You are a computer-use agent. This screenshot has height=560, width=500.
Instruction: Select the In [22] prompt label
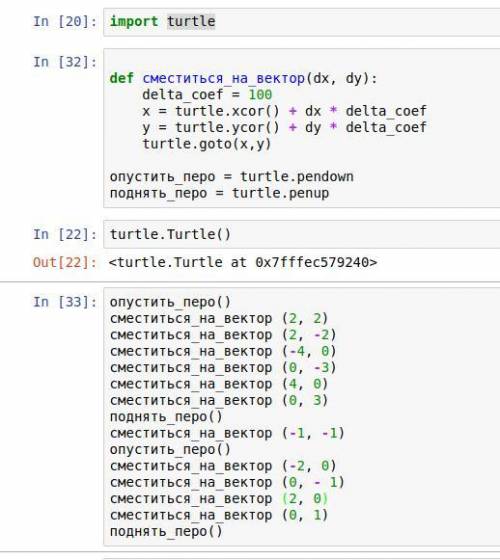coord(65,234)
